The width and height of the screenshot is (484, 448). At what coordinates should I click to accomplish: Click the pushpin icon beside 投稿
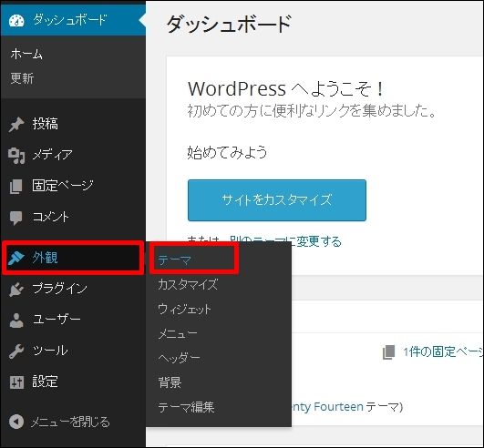16,125
